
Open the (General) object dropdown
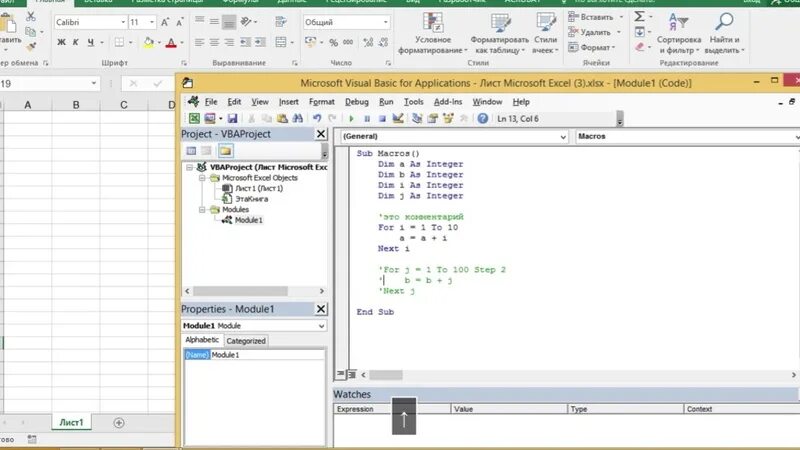click(x=563, y=137)
